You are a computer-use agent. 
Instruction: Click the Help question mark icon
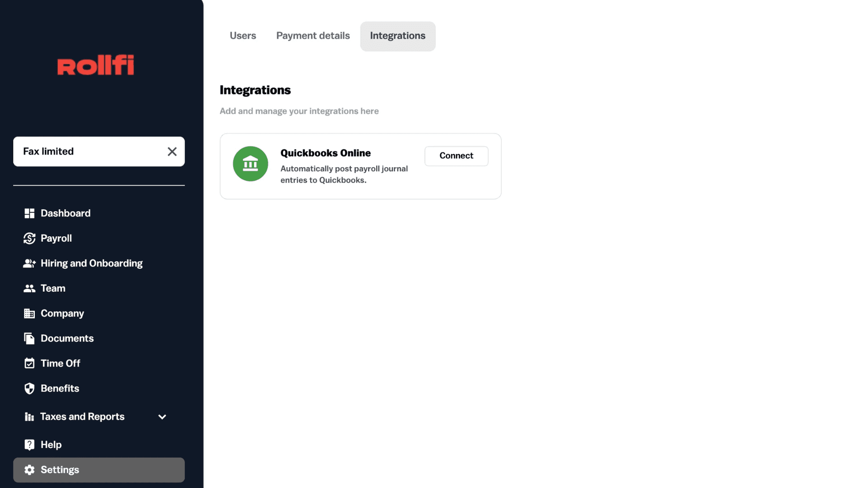pyautogui.click(x=29, y=445)
